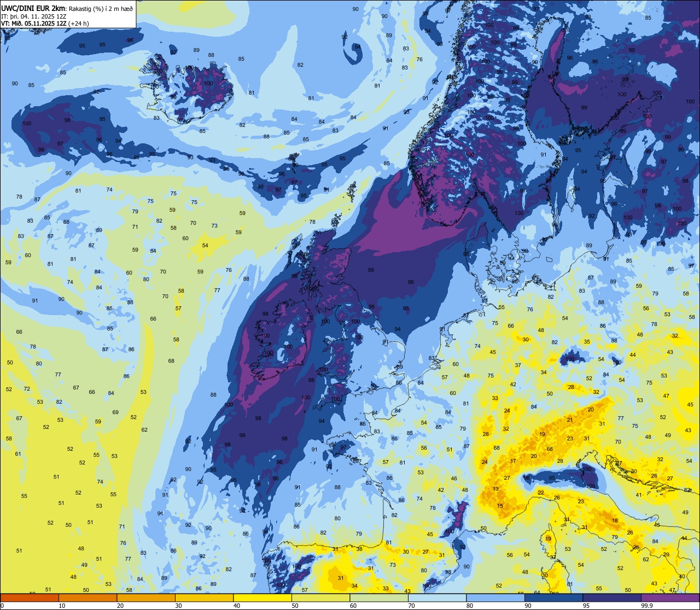Click the humidity value '17' in the Alps

tap(513, 461)
